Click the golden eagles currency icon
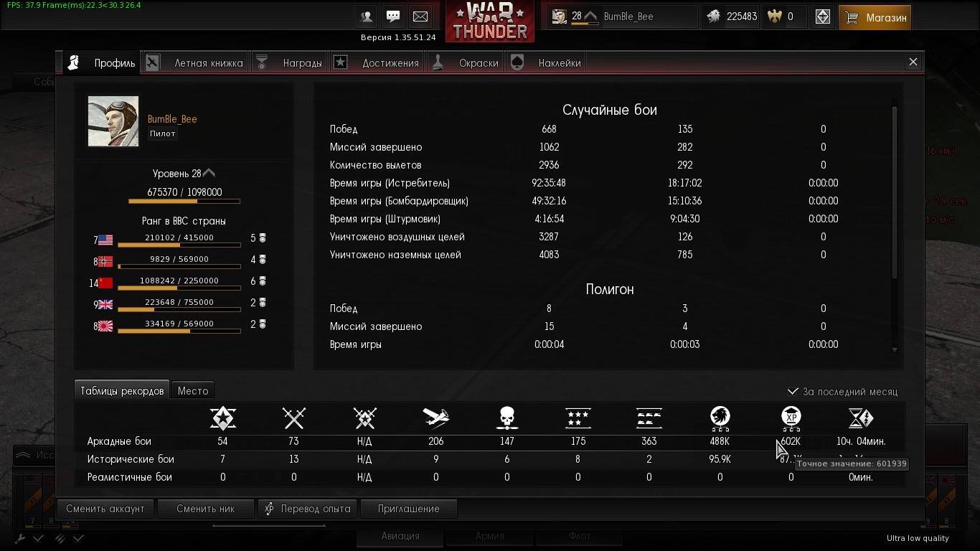The height and width of the screenshot is (551, 980). pos(775,17)
